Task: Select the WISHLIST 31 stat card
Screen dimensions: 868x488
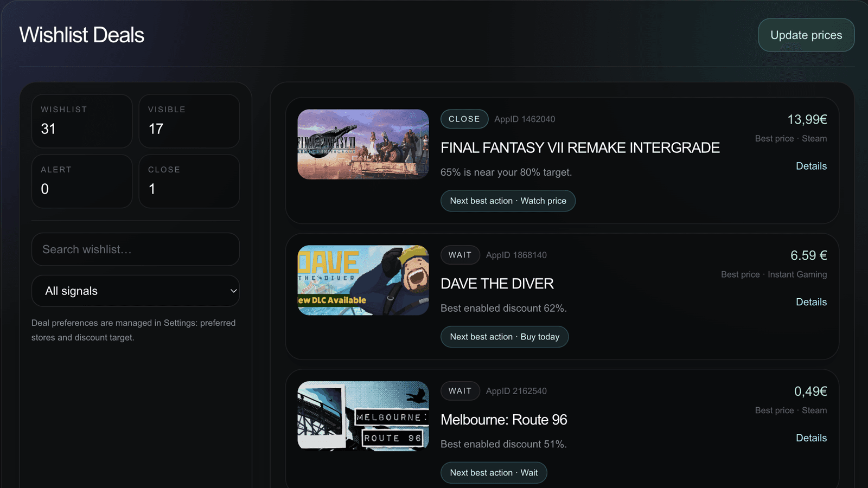Action: click(82, 121)
